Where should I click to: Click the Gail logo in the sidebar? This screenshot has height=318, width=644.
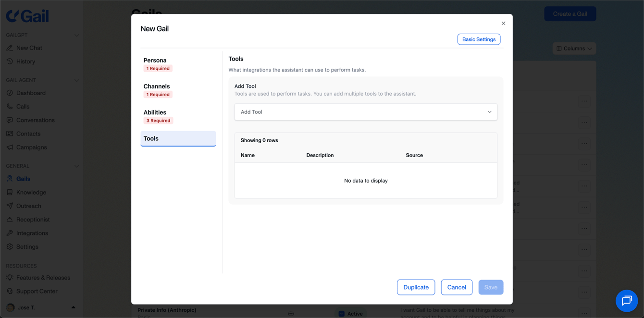[x=27, y=16]
